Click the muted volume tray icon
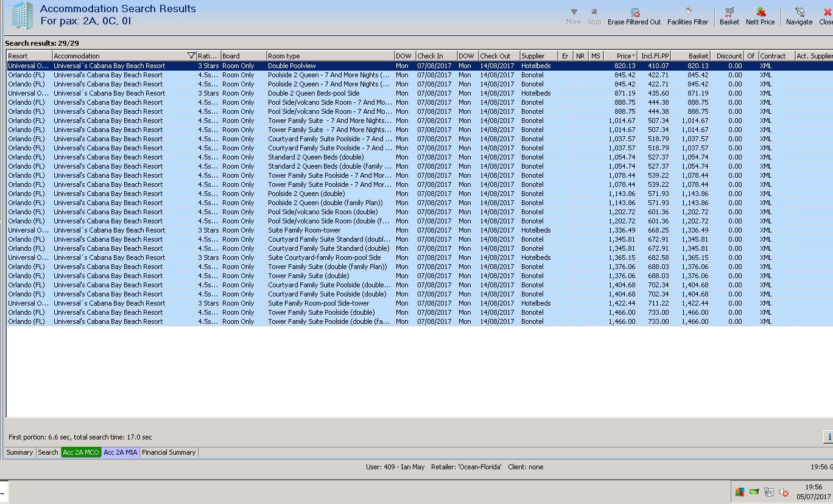The width and height of the screenshot is (833, 504). (x=784, y=492)
